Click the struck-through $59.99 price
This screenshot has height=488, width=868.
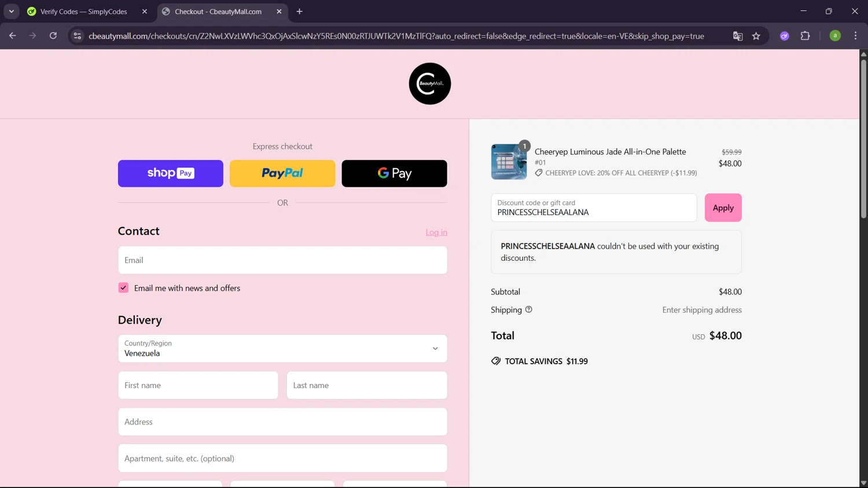point(731,152)
